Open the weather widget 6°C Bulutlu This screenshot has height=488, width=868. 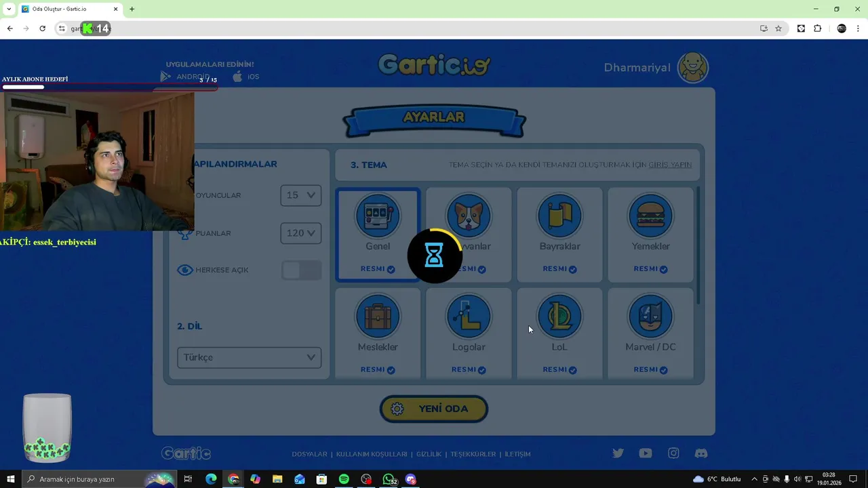717,479
